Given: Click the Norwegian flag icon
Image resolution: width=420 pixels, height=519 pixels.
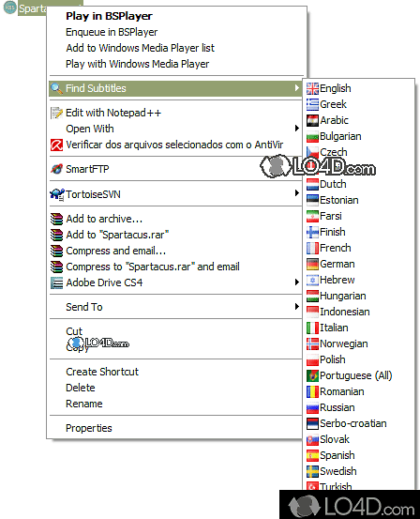Looking at the screenshot, I should point(312,343).
